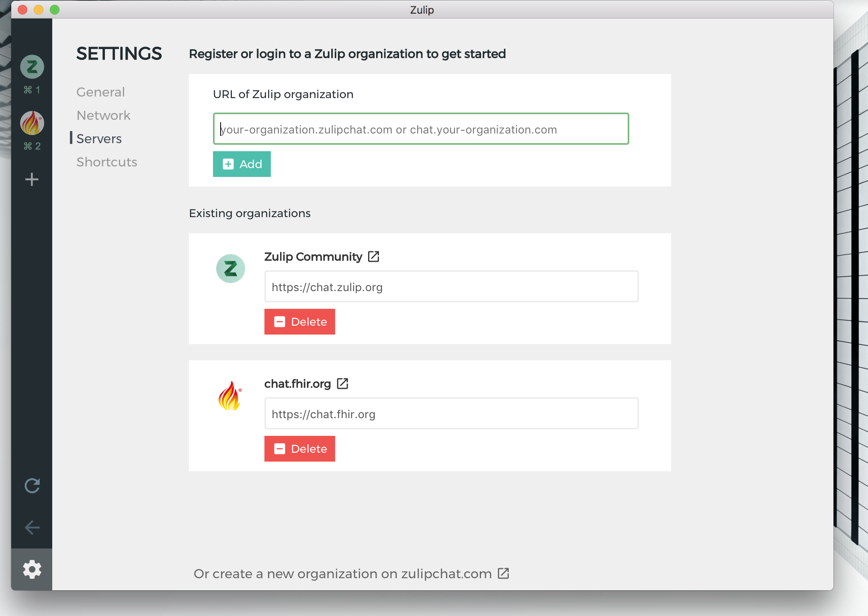Viewport: 868px width, 616px height.
Task: Delete the chat.fhir.org organization
Action: coord(300,449)
